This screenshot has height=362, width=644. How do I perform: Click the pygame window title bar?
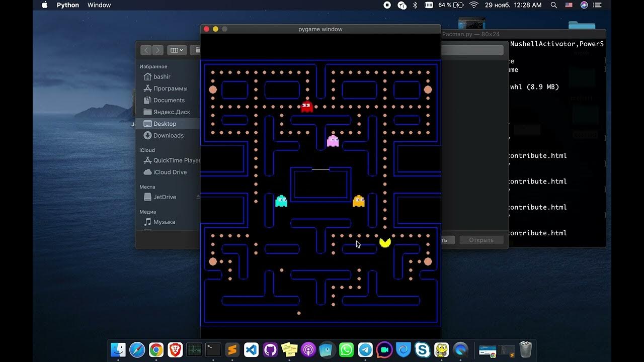320,29
